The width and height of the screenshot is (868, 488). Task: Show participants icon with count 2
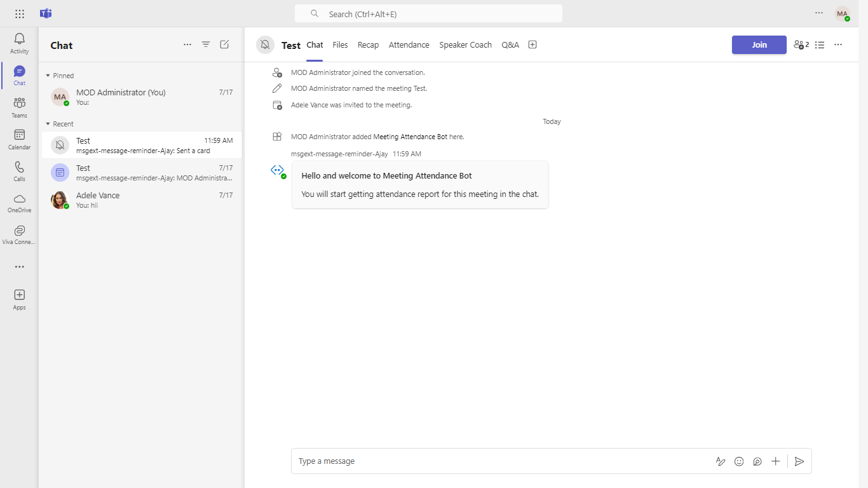pyautogui.click(x=801, y=45)
